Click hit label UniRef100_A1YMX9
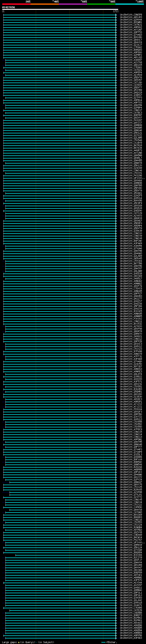 (131, 75)
